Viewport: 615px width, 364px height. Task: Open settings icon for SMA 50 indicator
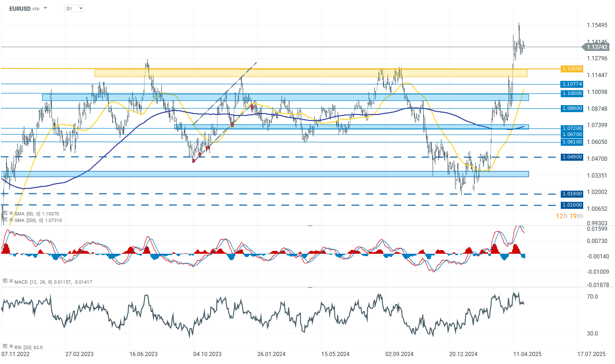[5, 213]
